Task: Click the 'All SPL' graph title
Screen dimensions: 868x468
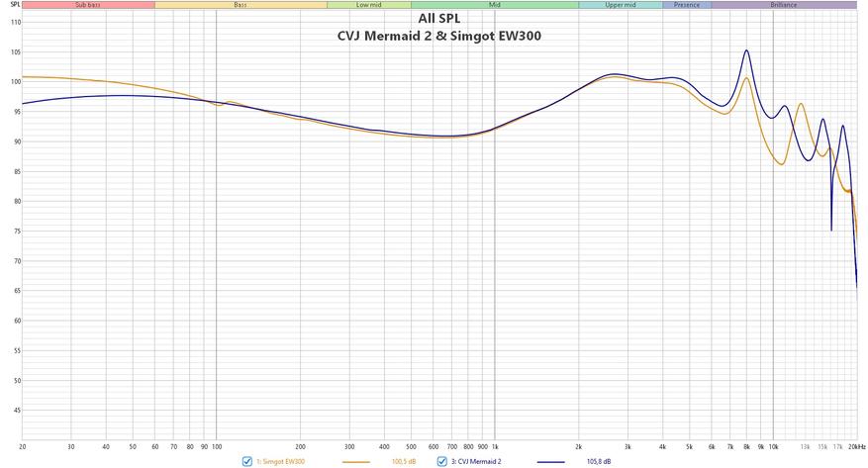Action: coord(439,18)
